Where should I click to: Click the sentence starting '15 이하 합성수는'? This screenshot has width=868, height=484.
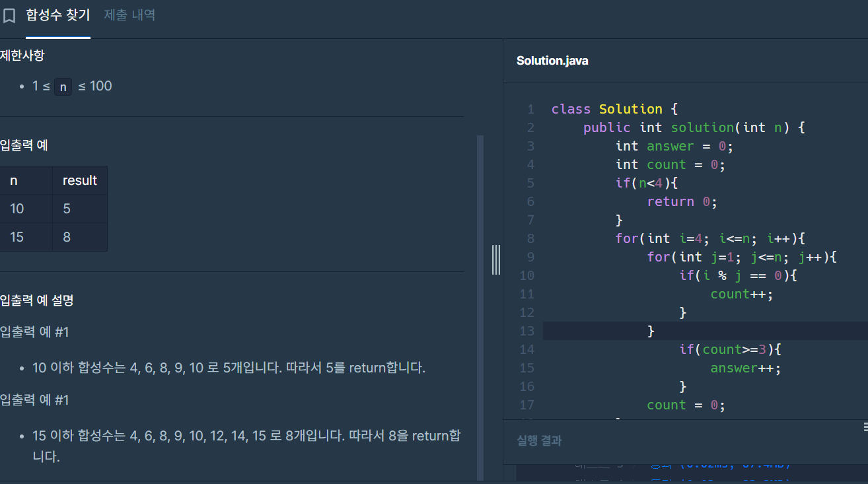[246, 446]
